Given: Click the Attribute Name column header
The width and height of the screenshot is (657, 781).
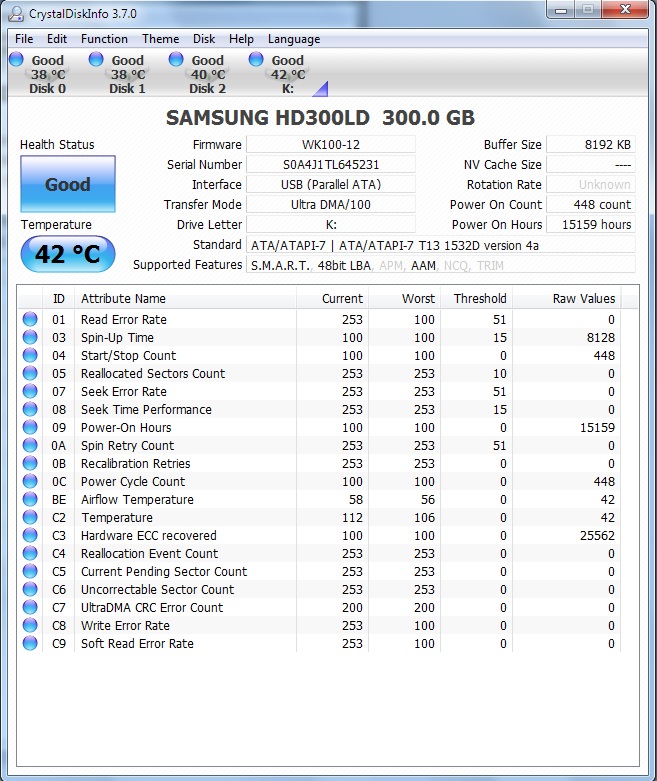Looking at the screenshot, I should (x=185, y=298).
